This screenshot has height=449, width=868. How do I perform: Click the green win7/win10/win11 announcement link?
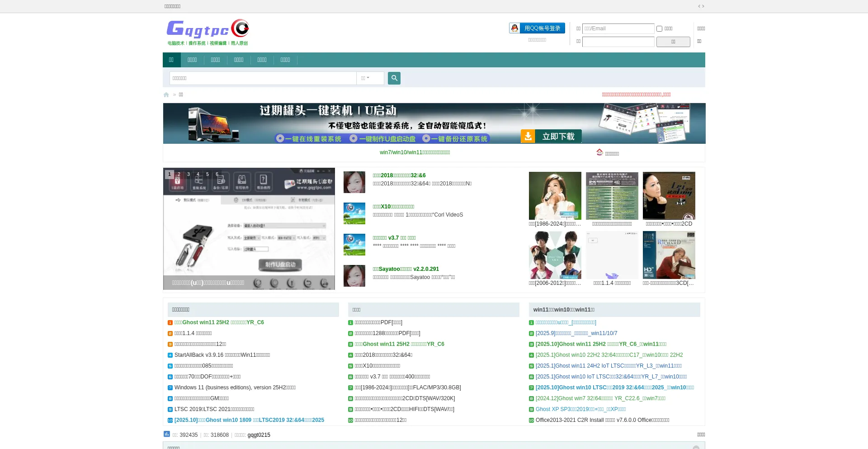click(415, 152)
